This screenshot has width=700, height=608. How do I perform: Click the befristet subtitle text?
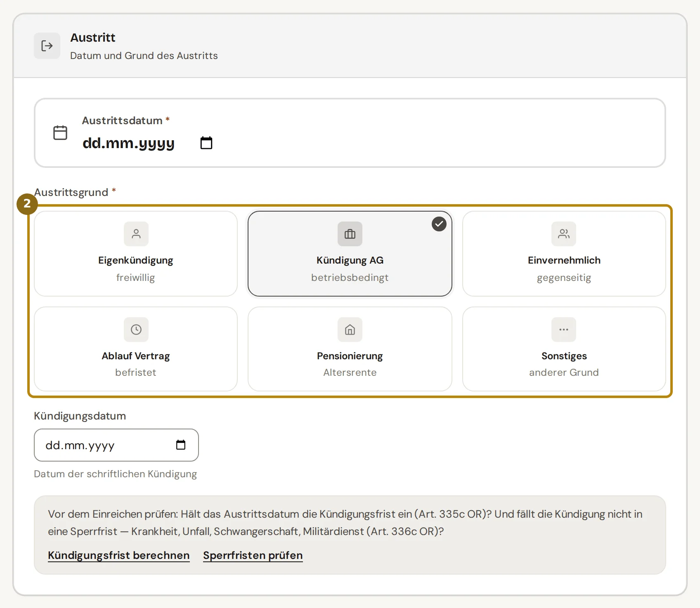tap(136, 372)
